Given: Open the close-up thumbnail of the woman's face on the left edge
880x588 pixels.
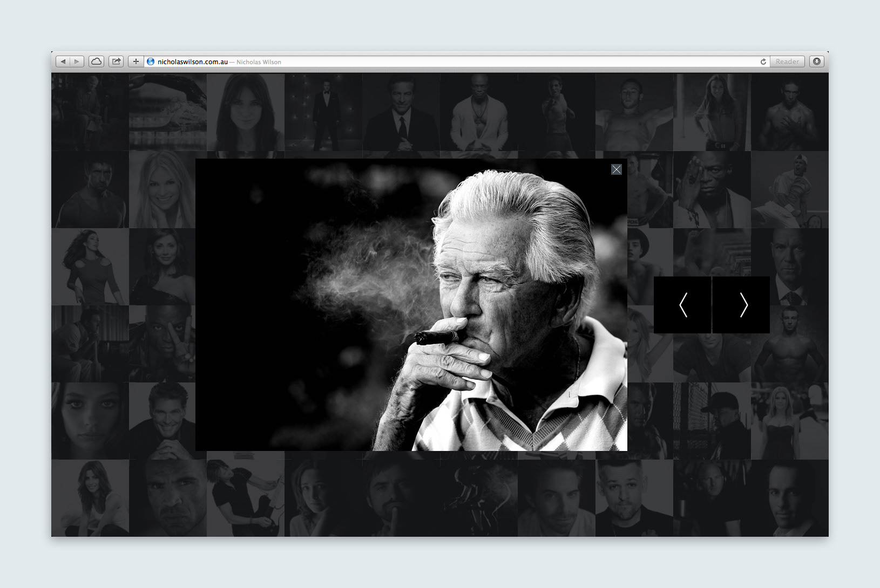Looking at the screenshot, I should 90,421.
